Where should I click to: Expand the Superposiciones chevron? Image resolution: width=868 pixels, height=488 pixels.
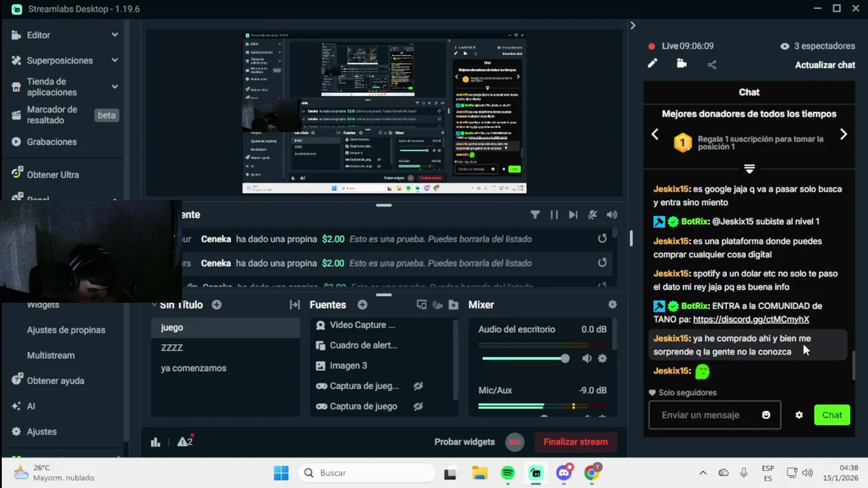[x=115, y=60]
